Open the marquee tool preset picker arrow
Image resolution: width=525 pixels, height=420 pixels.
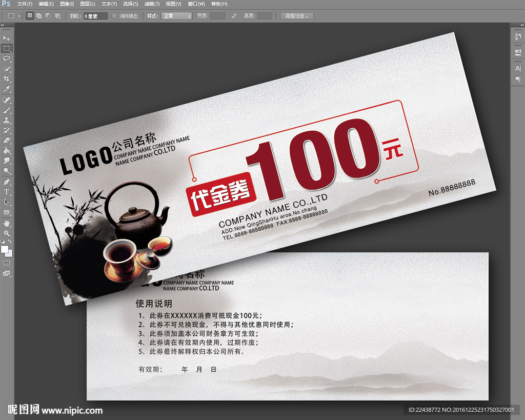pyautogui.click(x=19, y=16)
